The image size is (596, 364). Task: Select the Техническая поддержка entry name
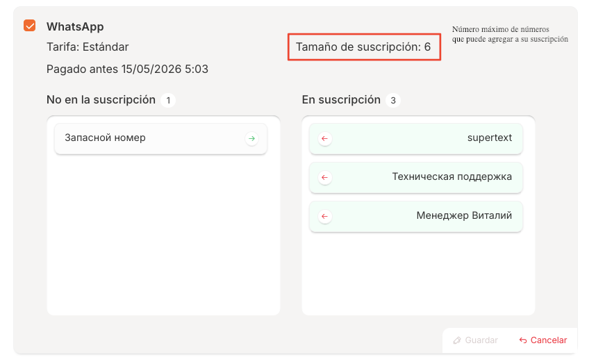(452, 176)
